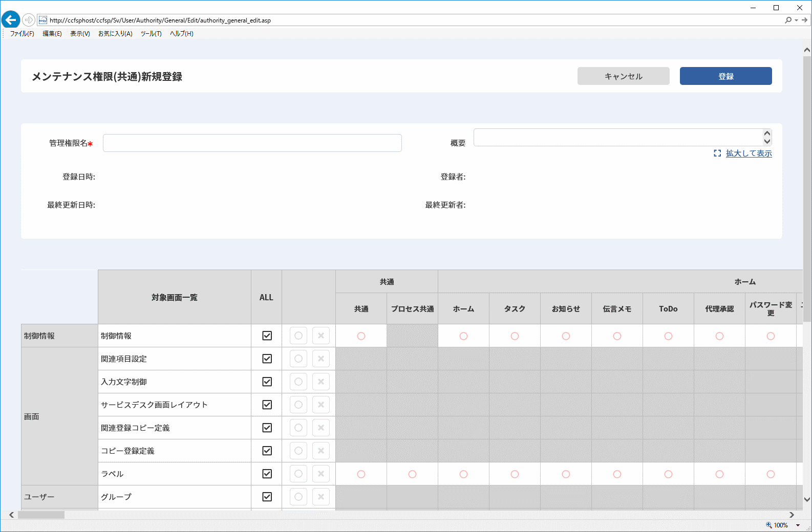Image resolution: width=812 pixels, height=532 pixels.
Task: Click the circle allow button for 関連項目設定 row
Action: [x=298, y=359]
